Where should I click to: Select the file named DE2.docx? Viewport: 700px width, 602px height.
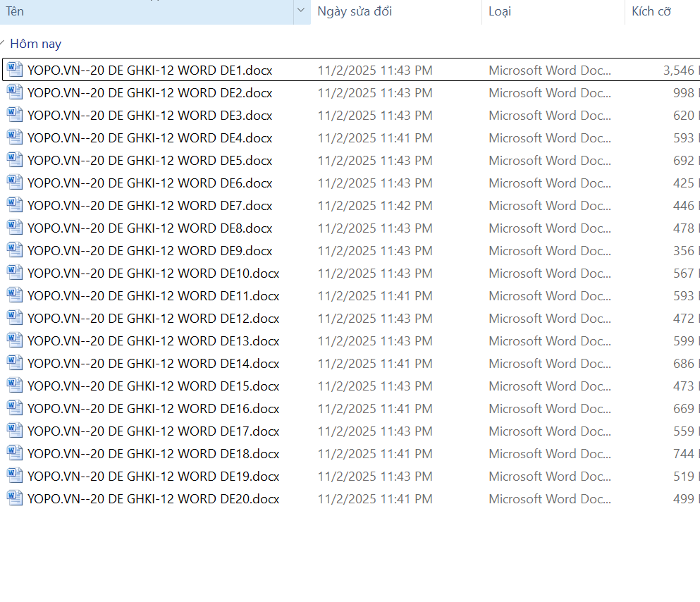pyautogui.click(x=149, y=93)
